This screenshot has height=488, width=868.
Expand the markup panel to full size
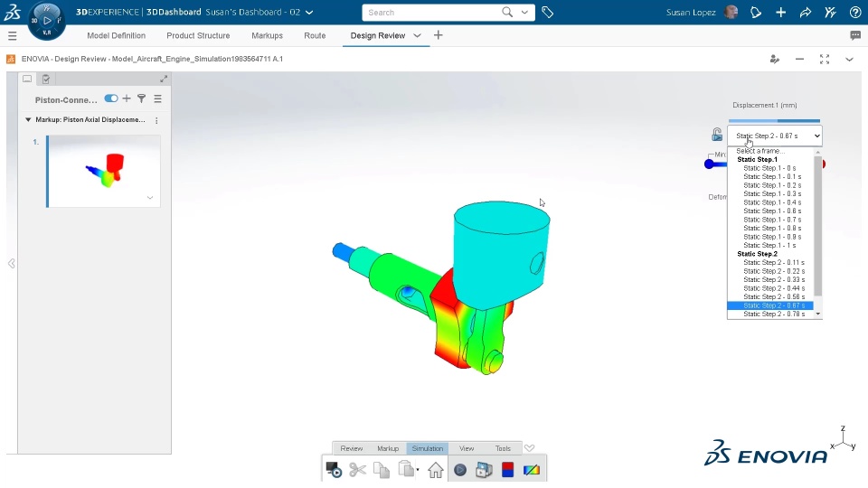click(x=164, y=80)
